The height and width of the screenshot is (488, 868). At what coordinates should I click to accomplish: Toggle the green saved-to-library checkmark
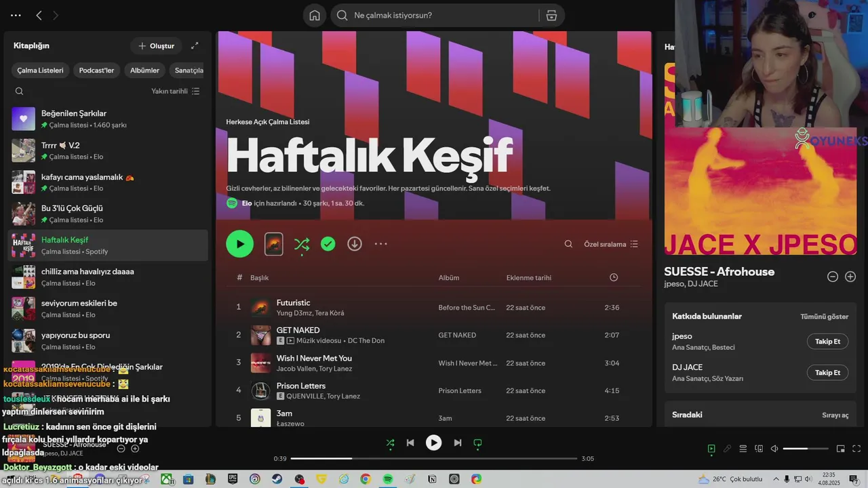coord(328,244)
